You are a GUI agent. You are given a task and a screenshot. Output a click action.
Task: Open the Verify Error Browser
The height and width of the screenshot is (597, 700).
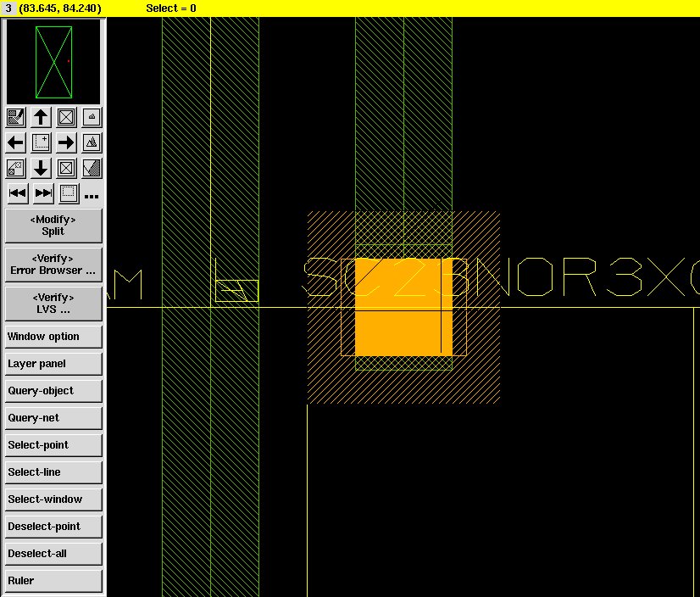point(53,265)
